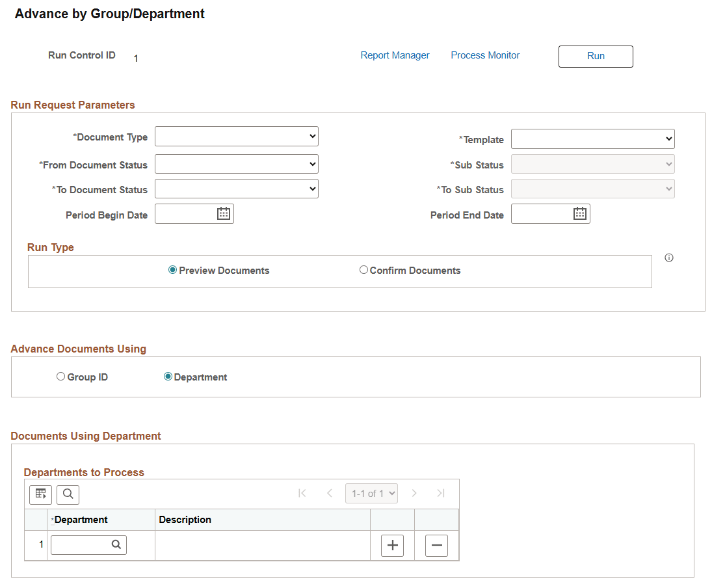
Task: View the Run Type information icon
Action: click(x=668, y=258)
